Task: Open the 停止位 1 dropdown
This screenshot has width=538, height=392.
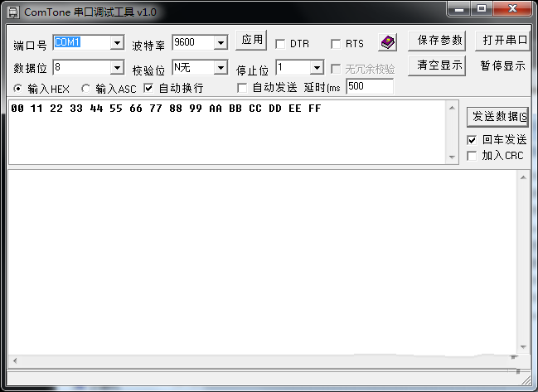Action: [317, 67]
